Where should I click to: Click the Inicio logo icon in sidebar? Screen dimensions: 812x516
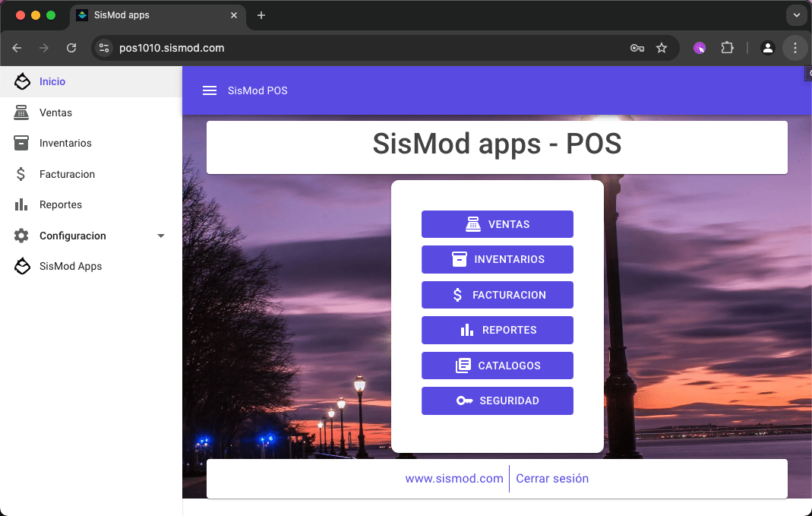pyautogui.click(x=22, y=81)
